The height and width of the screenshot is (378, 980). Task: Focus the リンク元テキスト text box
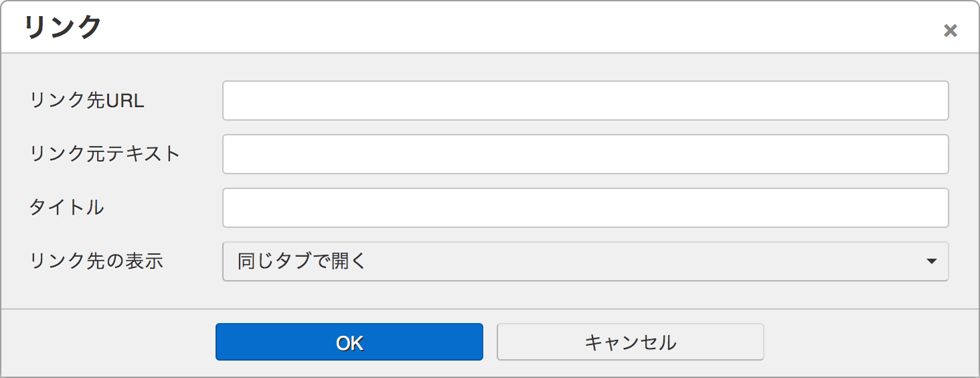pos(586,154)
